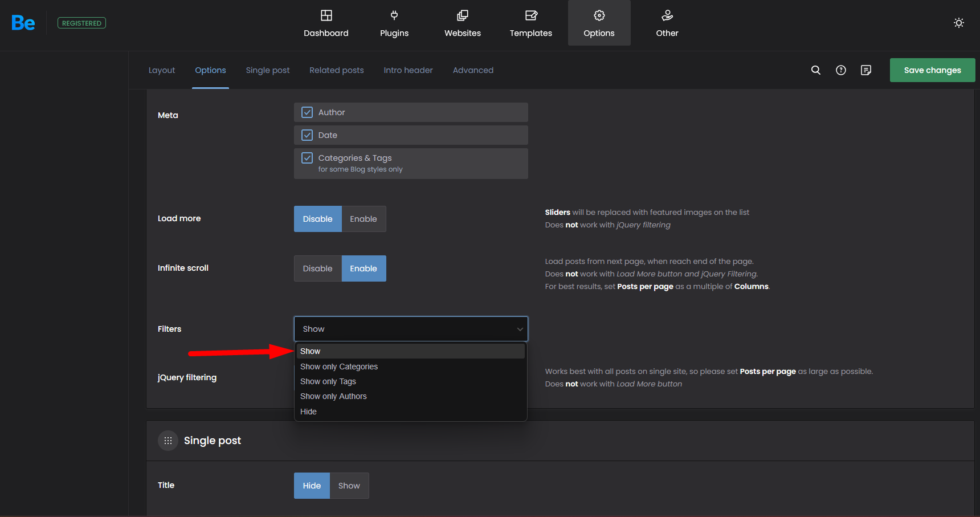The image size is (980, 517).
Task: Click the jQuery filtering label
Action: pyautogui.click(x=187, y=377)
